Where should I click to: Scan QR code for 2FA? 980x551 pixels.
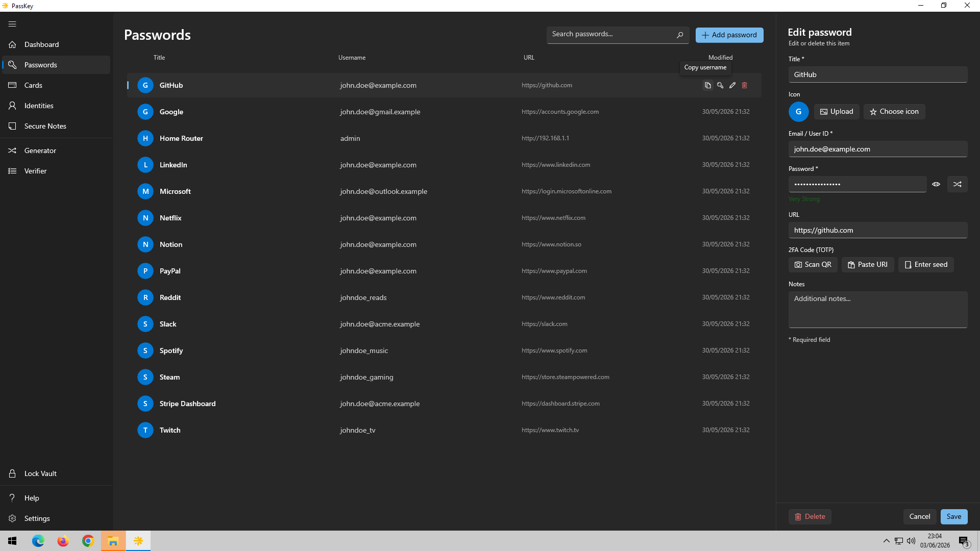point(813,265)
